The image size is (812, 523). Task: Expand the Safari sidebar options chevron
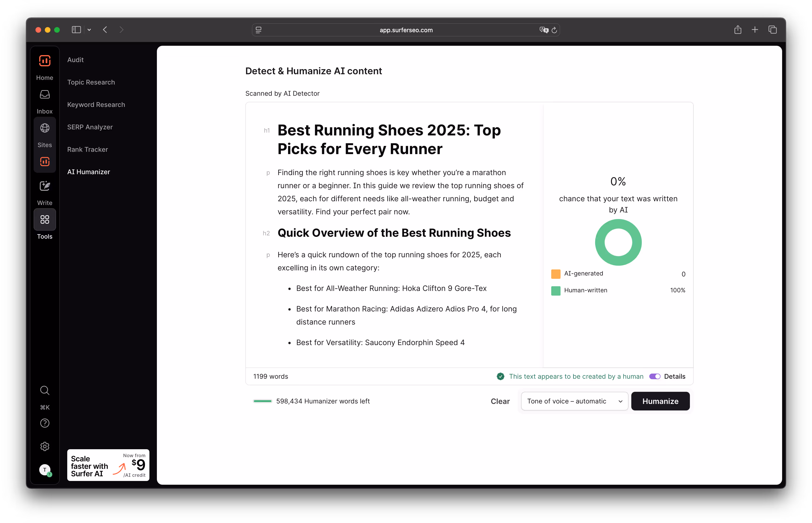tap(89, 30)
